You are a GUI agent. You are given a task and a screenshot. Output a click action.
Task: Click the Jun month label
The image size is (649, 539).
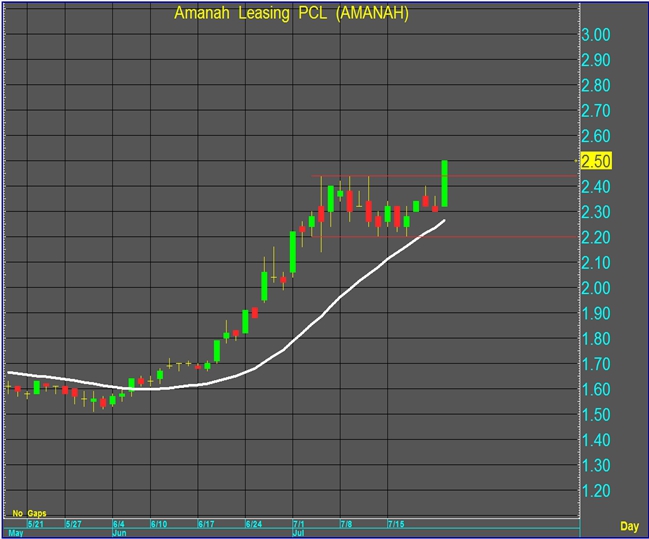tap(119, 533)
